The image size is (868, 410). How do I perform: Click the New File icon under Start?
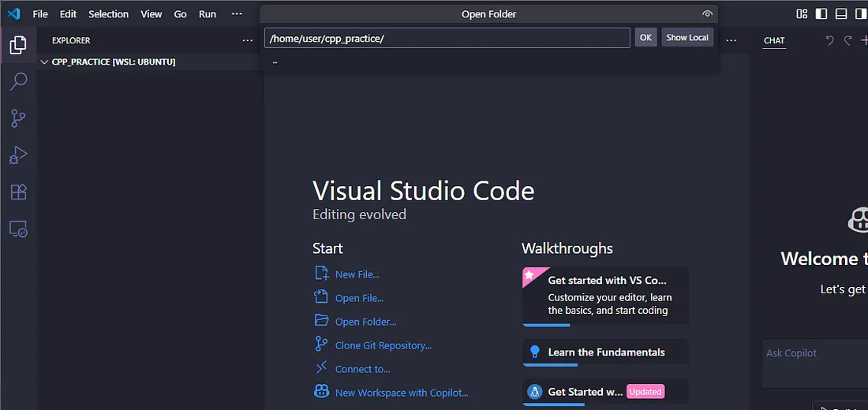pyautogui.click(x=322, y=274)
